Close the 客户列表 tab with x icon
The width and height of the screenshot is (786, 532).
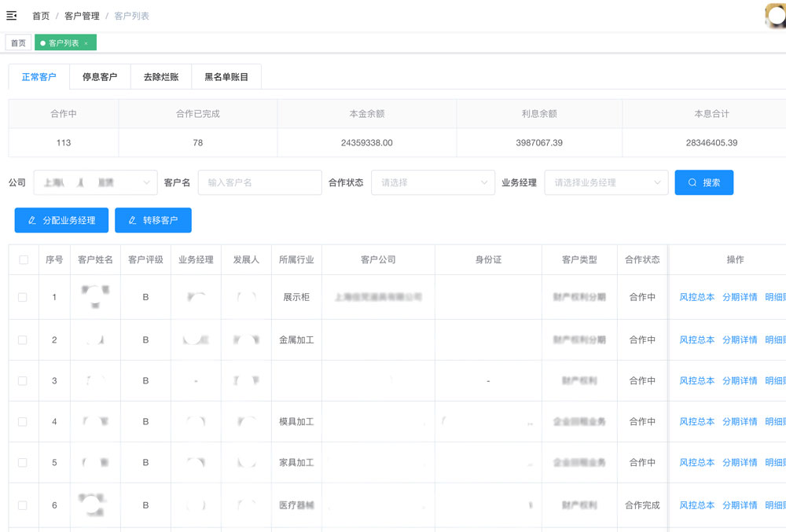point(86,43)
